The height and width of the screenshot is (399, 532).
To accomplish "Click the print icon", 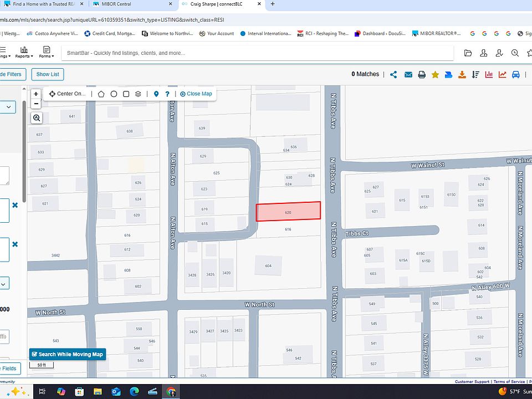I will pos(422,75).
